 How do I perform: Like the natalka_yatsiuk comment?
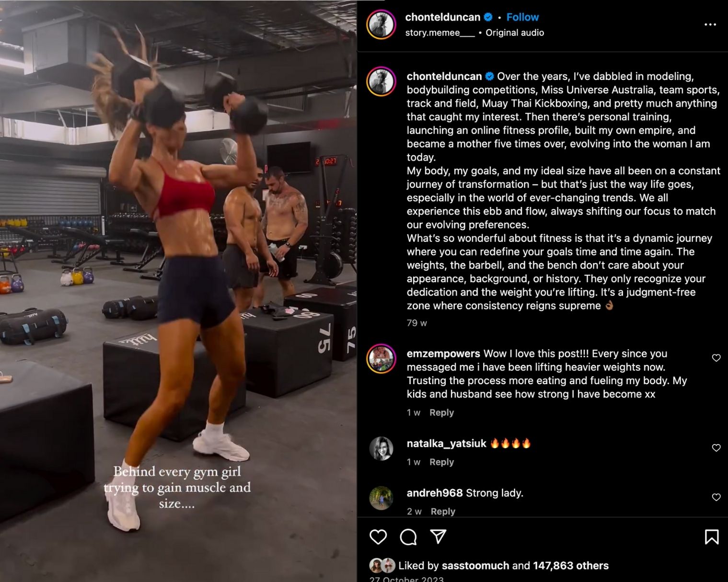coord(716,448)
